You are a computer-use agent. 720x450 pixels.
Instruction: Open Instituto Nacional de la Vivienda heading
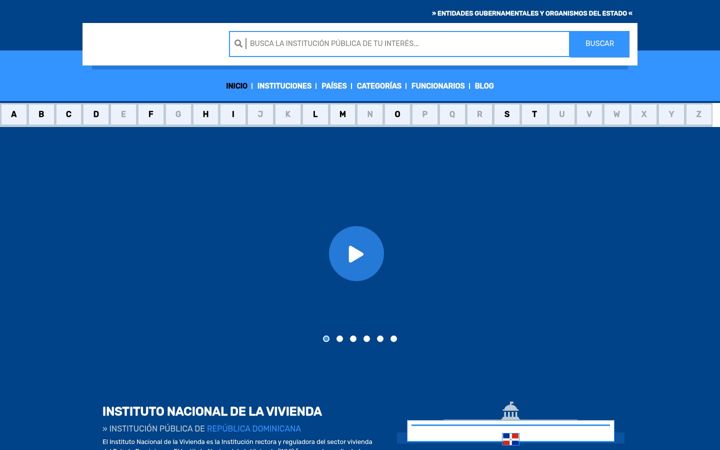pos(212,411)
